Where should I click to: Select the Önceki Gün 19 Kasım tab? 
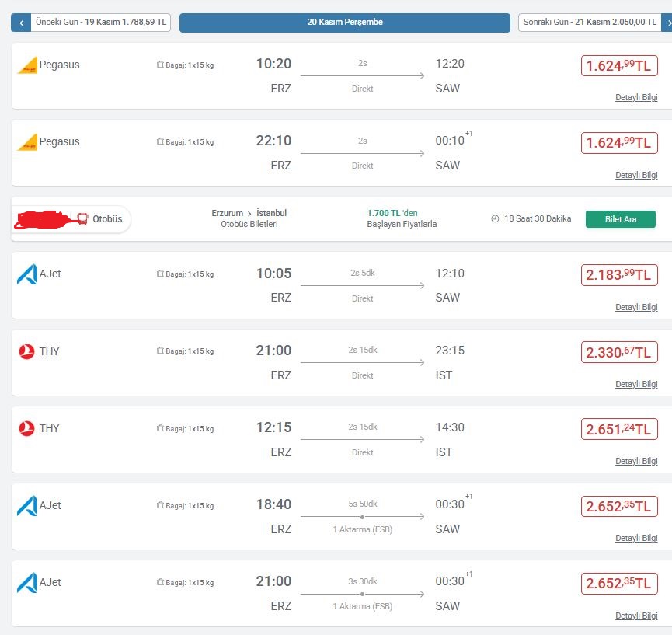point(100,23)
